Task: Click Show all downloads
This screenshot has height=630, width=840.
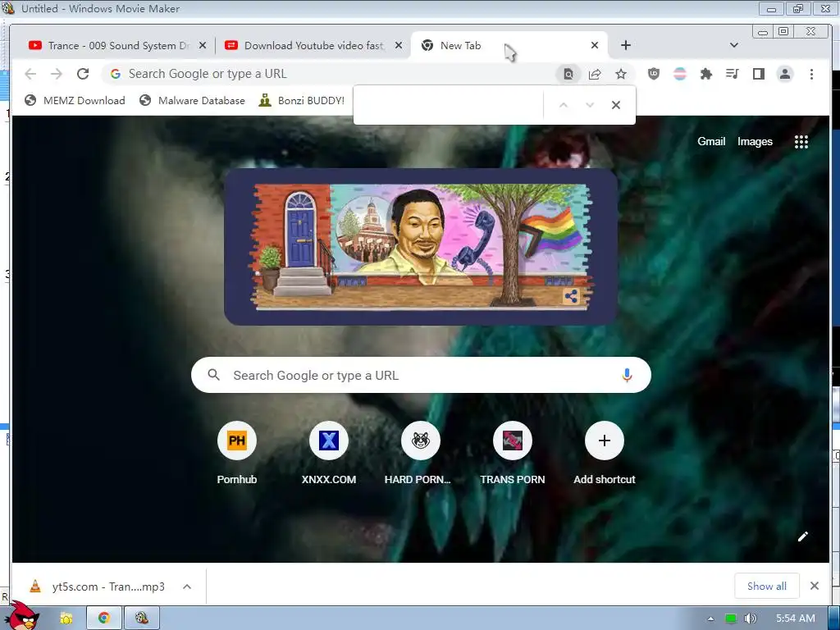Action: (x=767, y=586)
